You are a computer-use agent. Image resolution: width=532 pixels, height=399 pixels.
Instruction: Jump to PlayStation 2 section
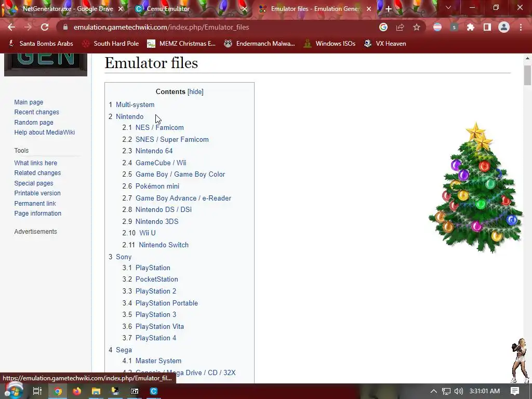point(156,291)
